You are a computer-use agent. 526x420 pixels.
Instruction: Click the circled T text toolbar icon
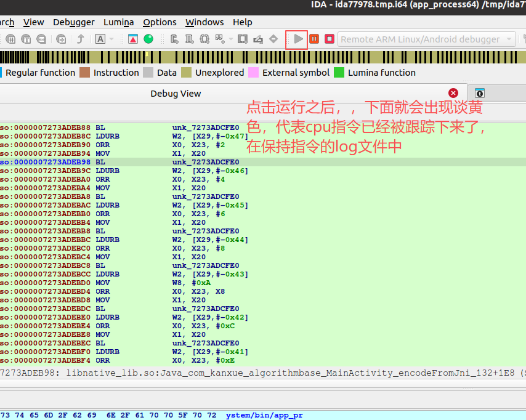click(26, 39)
